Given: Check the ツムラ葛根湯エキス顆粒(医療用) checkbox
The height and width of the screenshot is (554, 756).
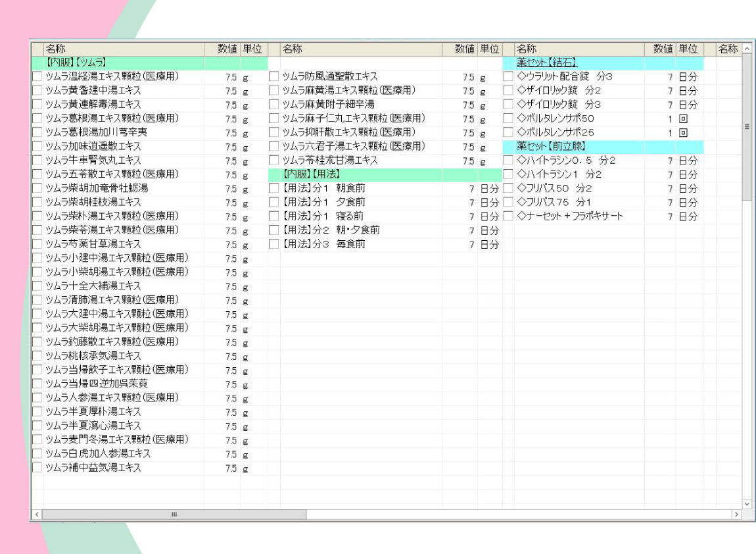Looking at the screenshot, I should coord(37,118).
